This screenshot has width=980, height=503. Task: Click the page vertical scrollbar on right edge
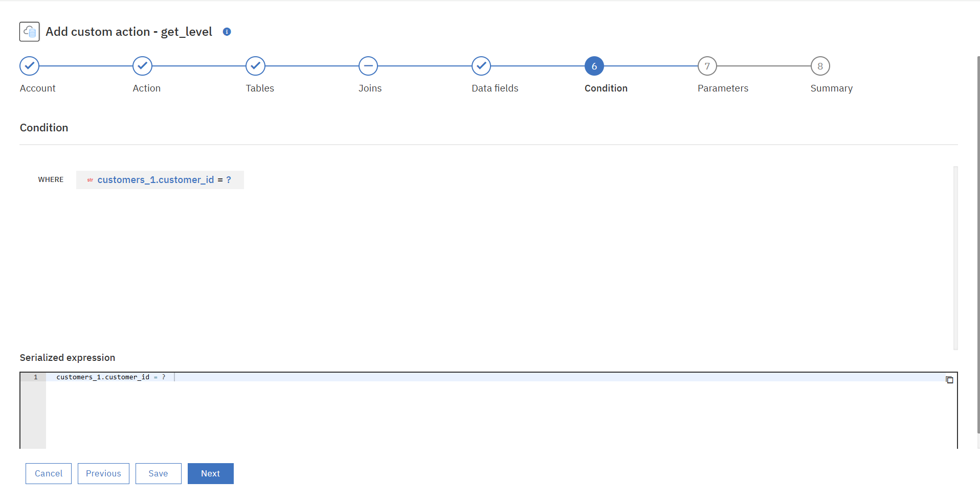pyautogui.click(x=978, y=245)
